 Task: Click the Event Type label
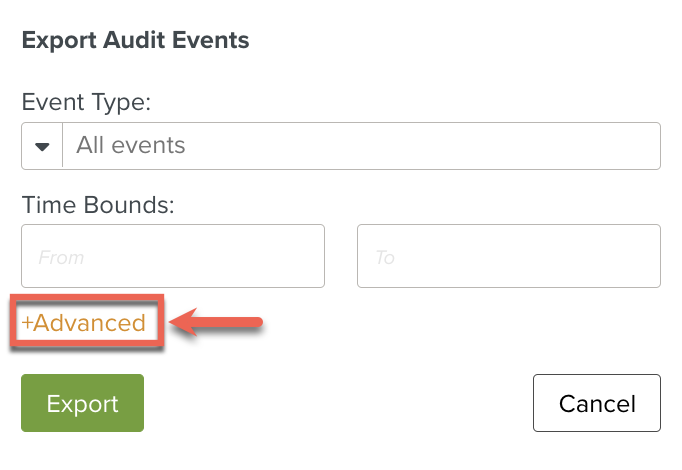(85, 101)
